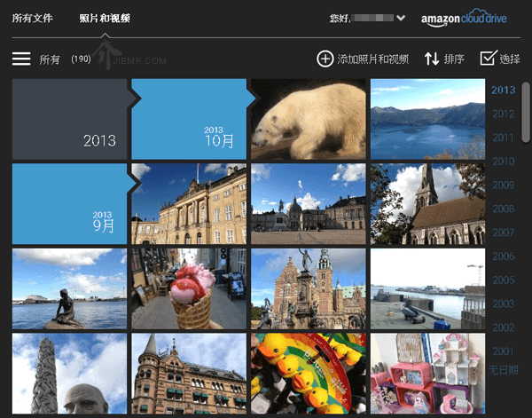Open the Amazon Cloud Drive logo

[464, 19]
